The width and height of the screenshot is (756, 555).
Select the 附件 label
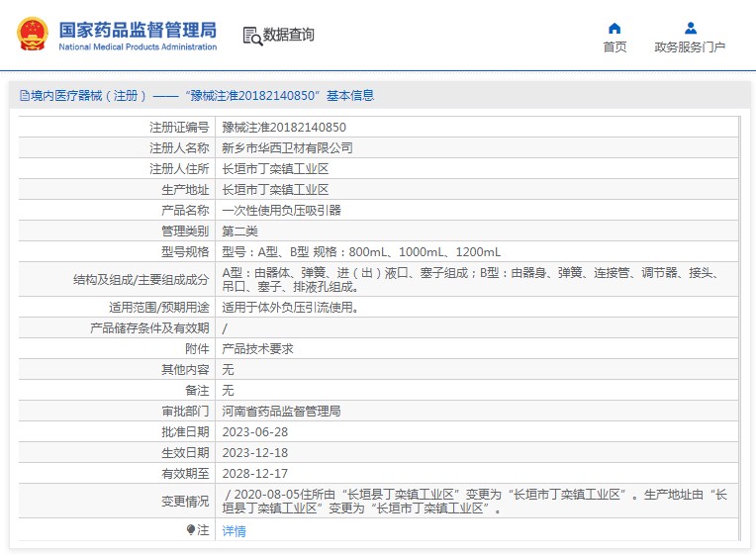197,348
